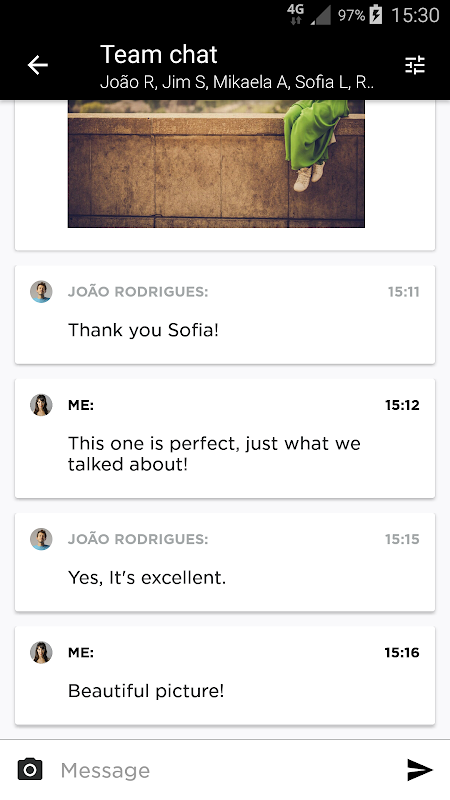Image resolution: width=450 pixels, height=800 pixels.
Task: Tap the JOÃO RODRIGUES name at 15:15
Action: click(x=138, y=539)
